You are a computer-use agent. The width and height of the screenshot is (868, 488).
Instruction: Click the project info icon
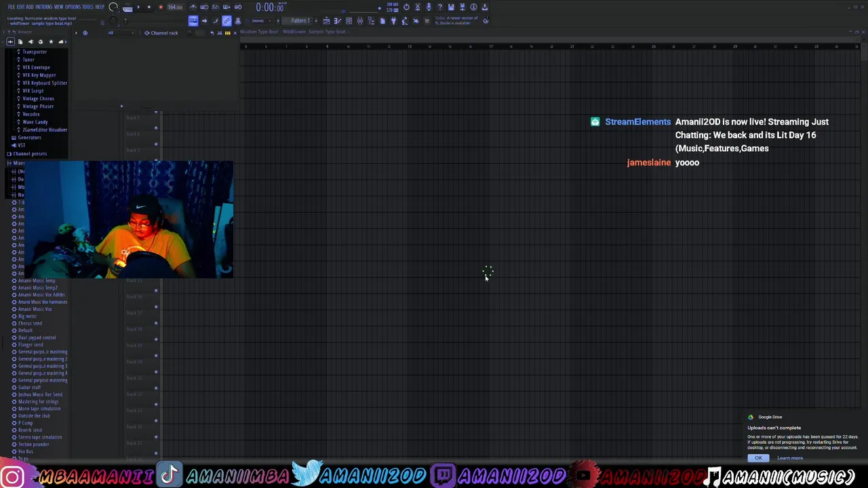(x=473, y=7)
